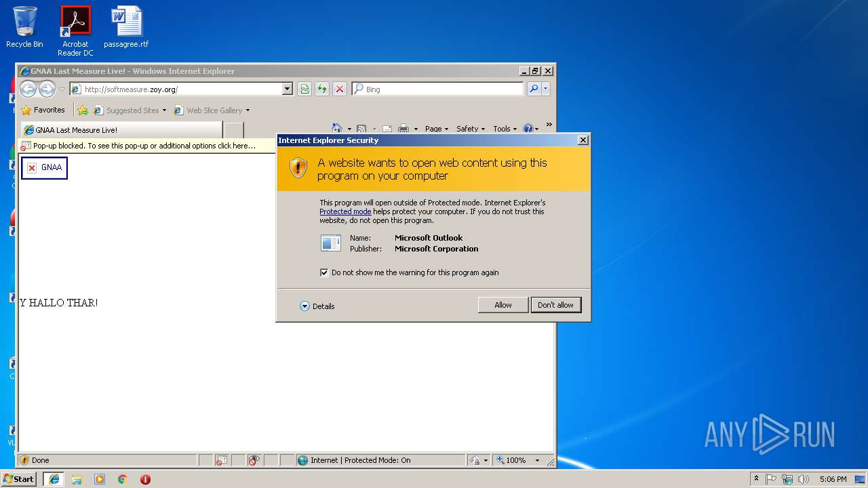Screen dimensions: 868x488
Task: Click the Forward navigation arrow
Action: pos(47,89)
